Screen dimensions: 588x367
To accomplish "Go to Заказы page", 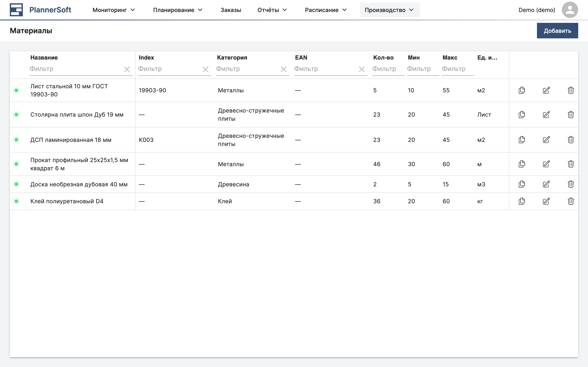I will [x=231, y=10].
